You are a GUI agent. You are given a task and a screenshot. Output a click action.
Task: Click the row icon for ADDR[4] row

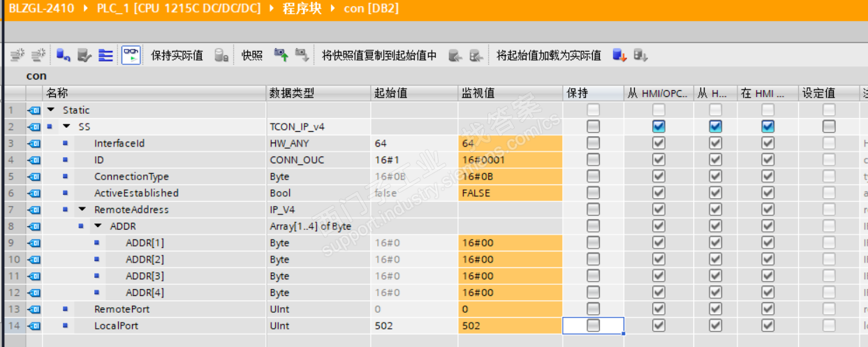tap(34, 293)
